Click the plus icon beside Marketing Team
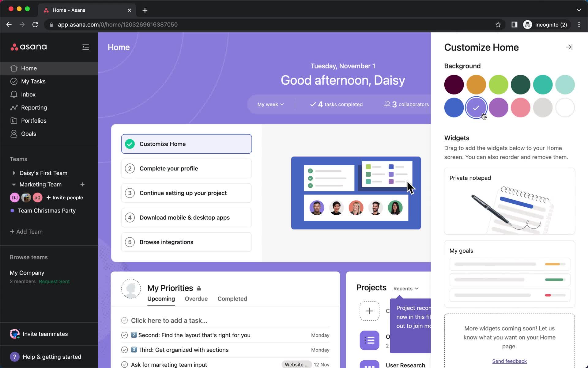 [82, 185]
